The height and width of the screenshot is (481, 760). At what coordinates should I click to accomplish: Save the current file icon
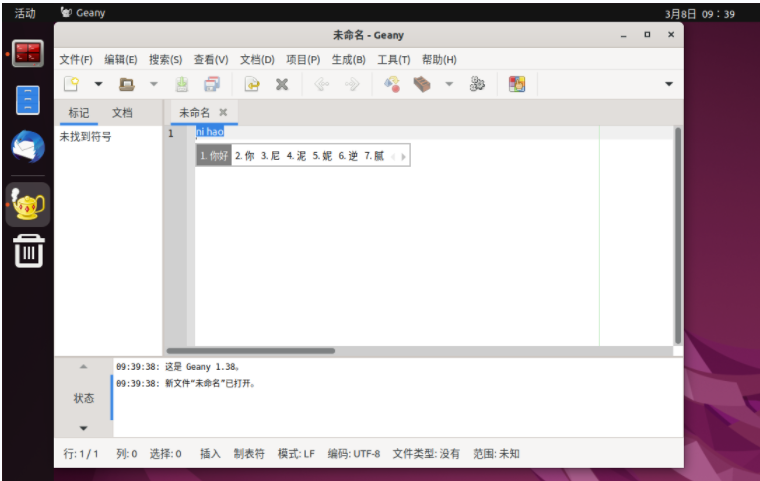point(182,84)
